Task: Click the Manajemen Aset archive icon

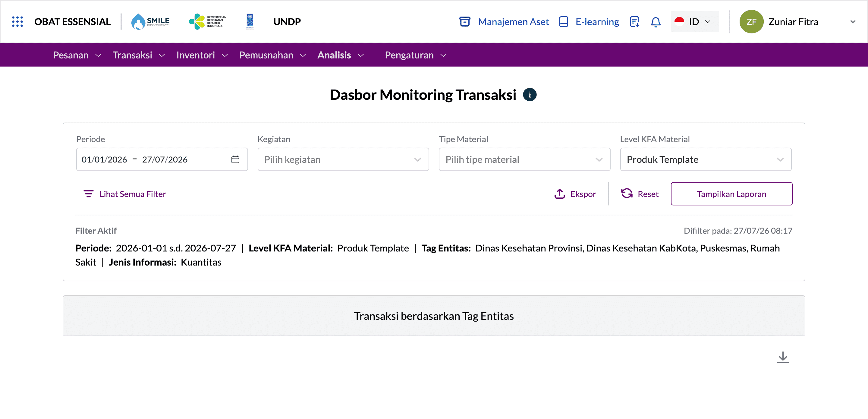Action: click(x=465, y=22)
